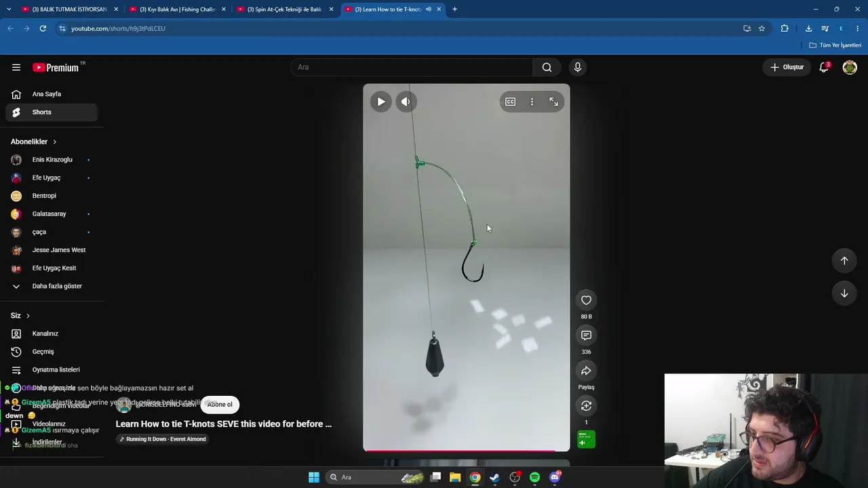Click the address bar URL
The image size is (868, 488).
(119, 28)
